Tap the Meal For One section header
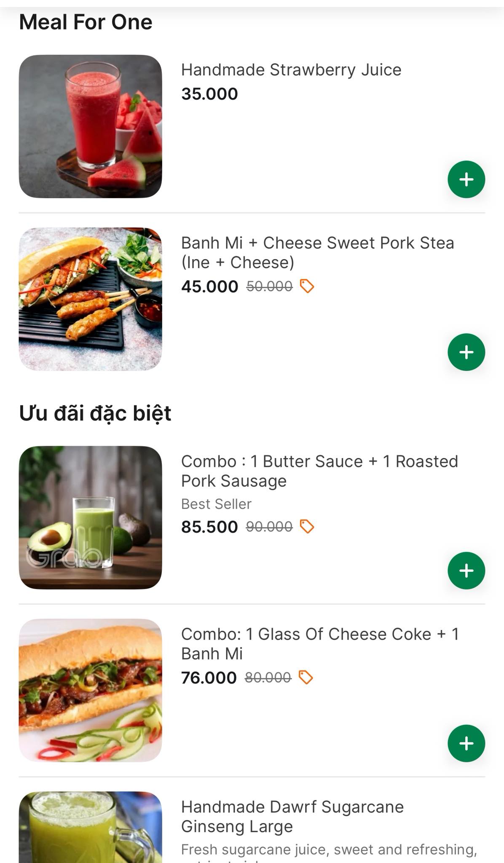 (86, 22)
